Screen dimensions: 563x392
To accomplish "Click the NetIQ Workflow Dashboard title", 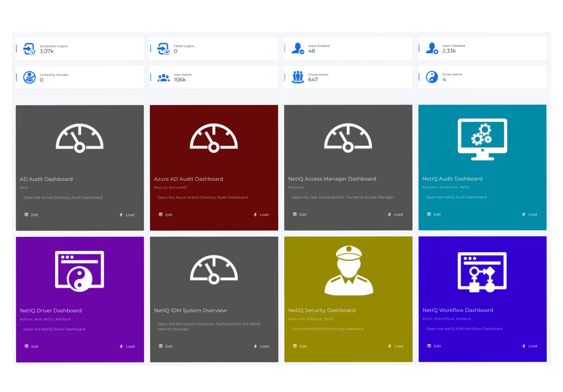I will point(458,310).
